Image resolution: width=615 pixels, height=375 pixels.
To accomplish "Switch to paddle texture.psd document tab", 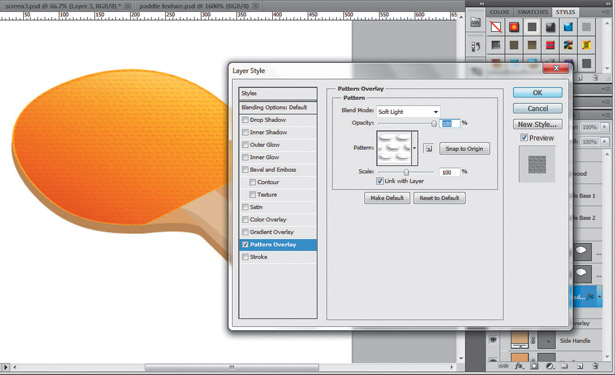I will coord(194,6).
